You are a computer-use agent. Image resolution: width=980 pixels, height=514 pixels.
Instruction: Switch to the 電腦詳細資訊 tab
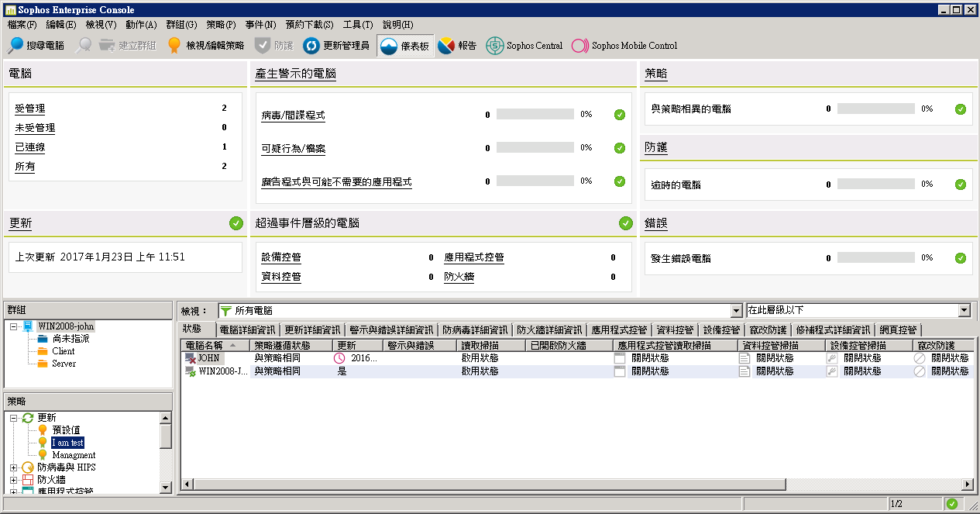pos(247,329)
